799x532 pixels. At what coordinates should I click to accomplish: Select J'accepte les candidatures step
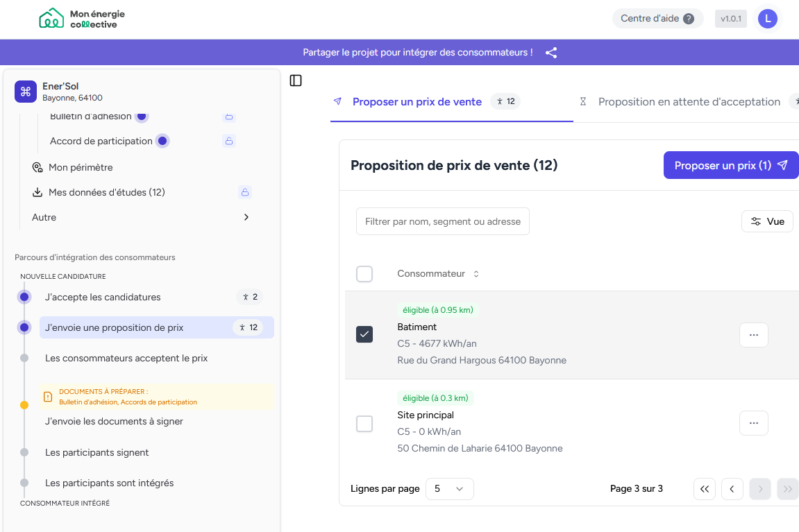point(103,297)
